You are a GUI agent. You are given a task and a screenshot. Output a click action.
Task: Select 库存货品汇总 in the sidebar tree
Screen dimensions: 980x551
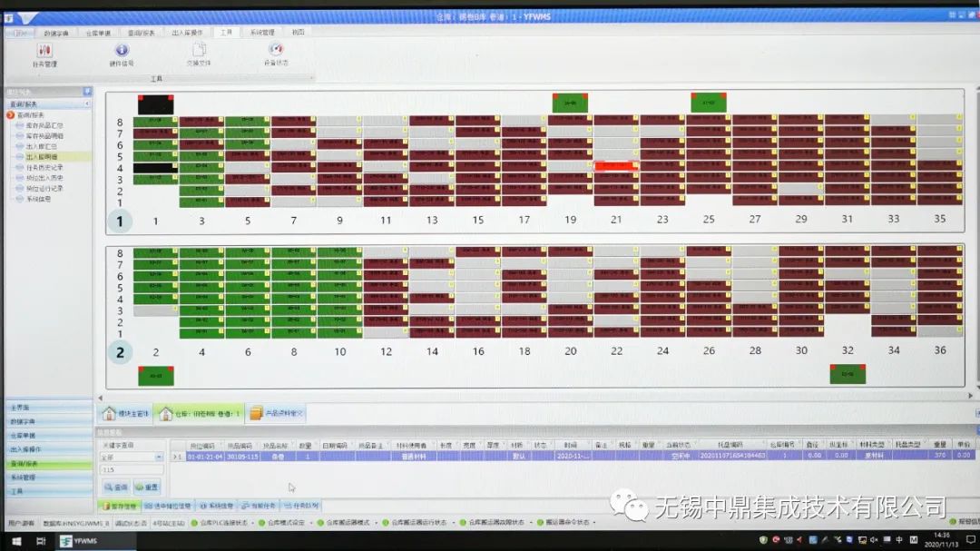(44, 125)
